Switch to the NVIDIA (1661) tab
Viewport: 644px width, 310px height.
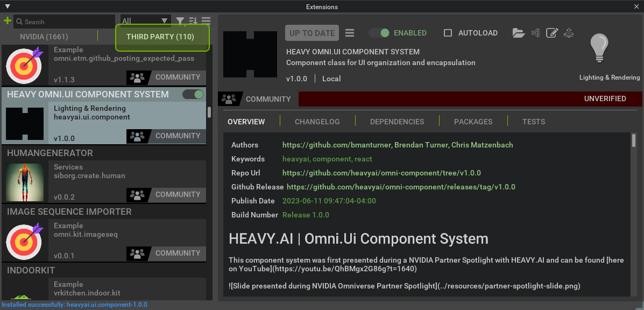point(44,37)
